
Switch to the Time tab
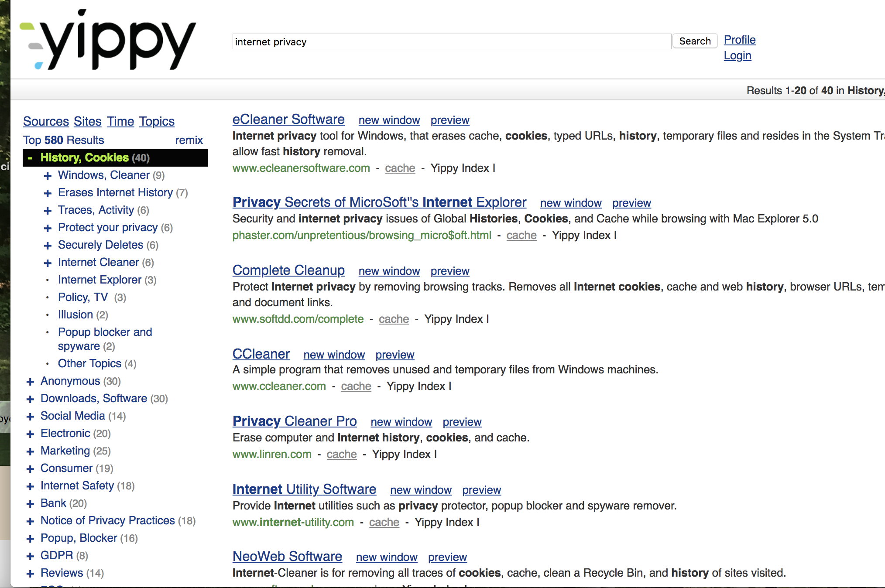(x=120, y=121)
